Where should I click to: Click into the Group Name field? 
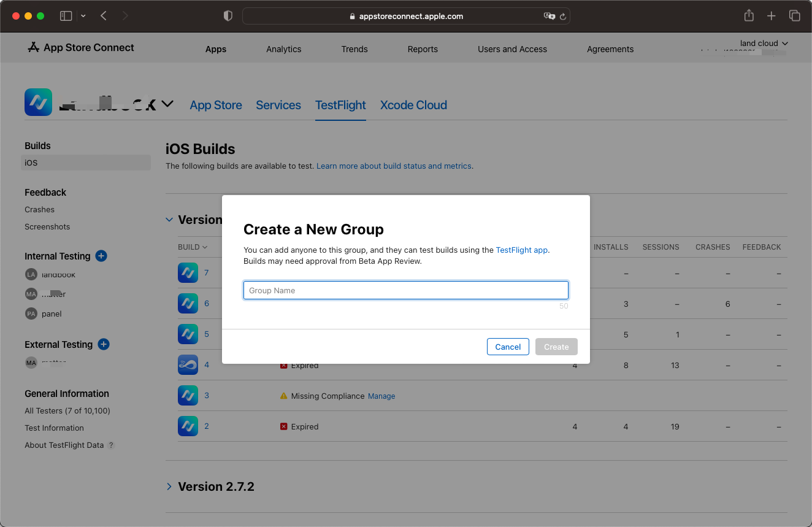tap(406, 290)
